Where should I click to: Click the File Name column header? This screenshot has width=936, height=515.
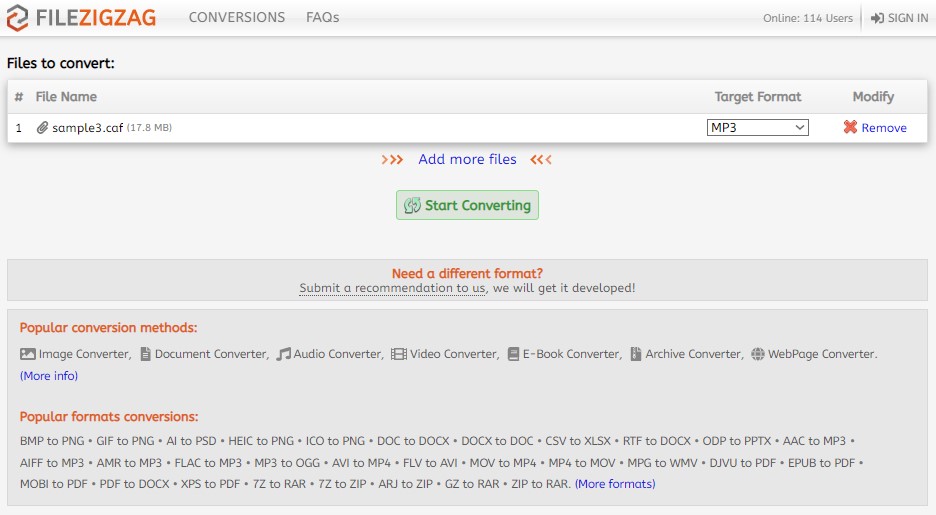tap(66, 97)
